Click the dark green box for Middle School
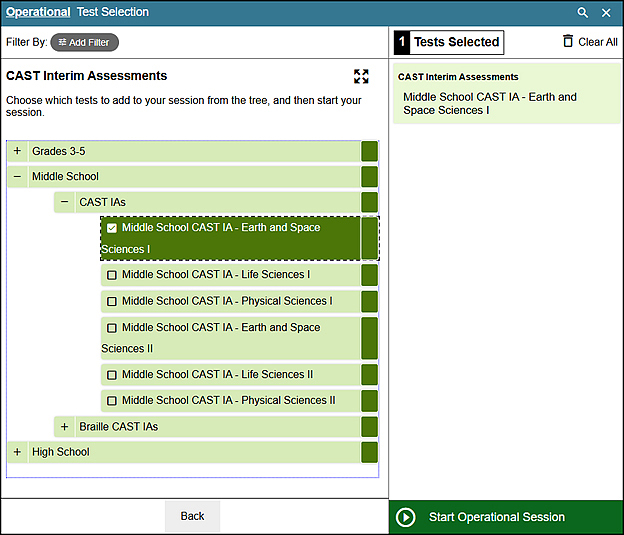The height and width of the screenshot is (535, 624). (x=369, y=177)
